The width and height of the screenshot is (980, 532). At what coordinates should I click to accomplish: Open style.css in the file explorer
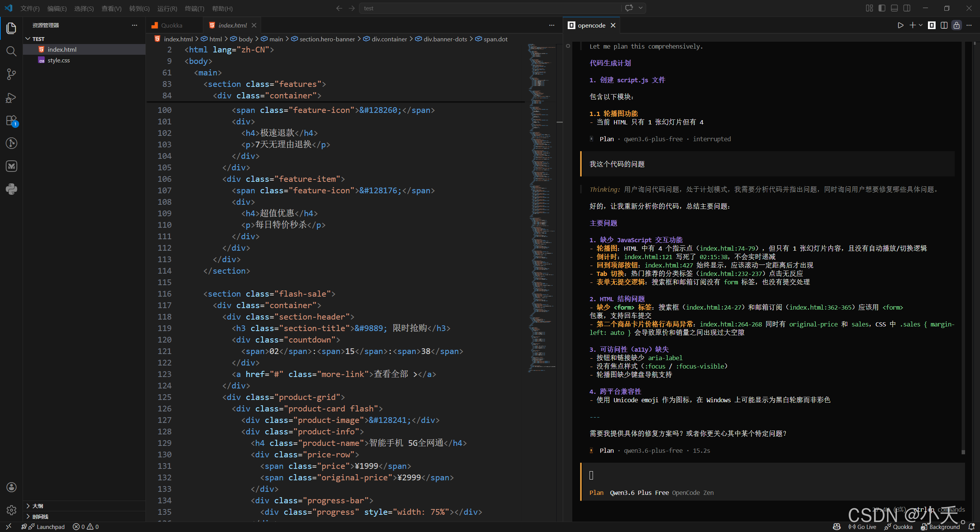(59, 60)
